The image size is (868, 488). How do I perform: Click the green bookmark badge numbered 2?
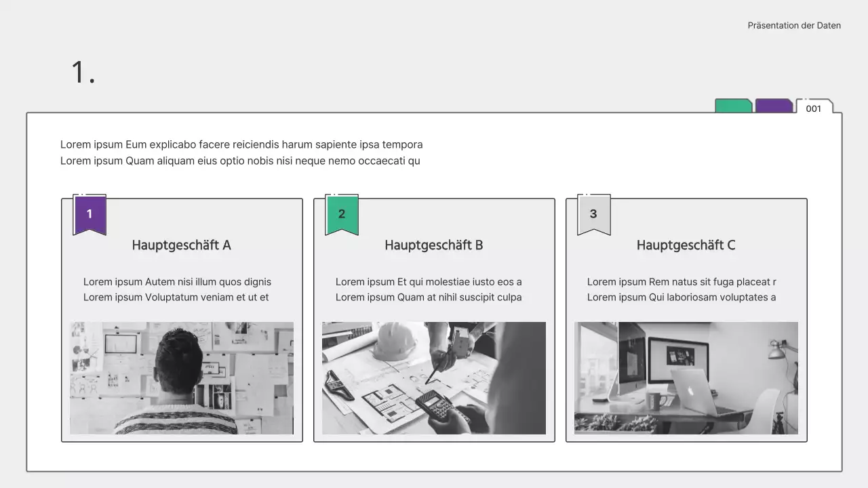[342, 214]
